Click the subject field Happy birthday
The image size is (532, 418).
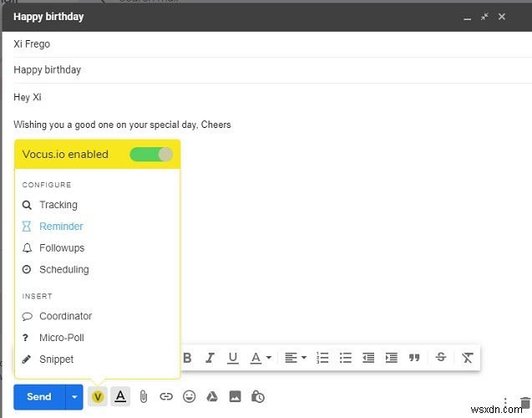click(x=272, y=70)
